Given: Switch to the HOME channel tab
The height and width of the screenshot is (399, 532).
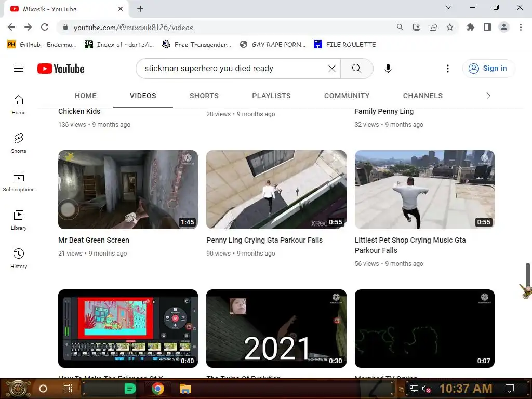Looking at the screenshot, I should click(x=86, y=96).
